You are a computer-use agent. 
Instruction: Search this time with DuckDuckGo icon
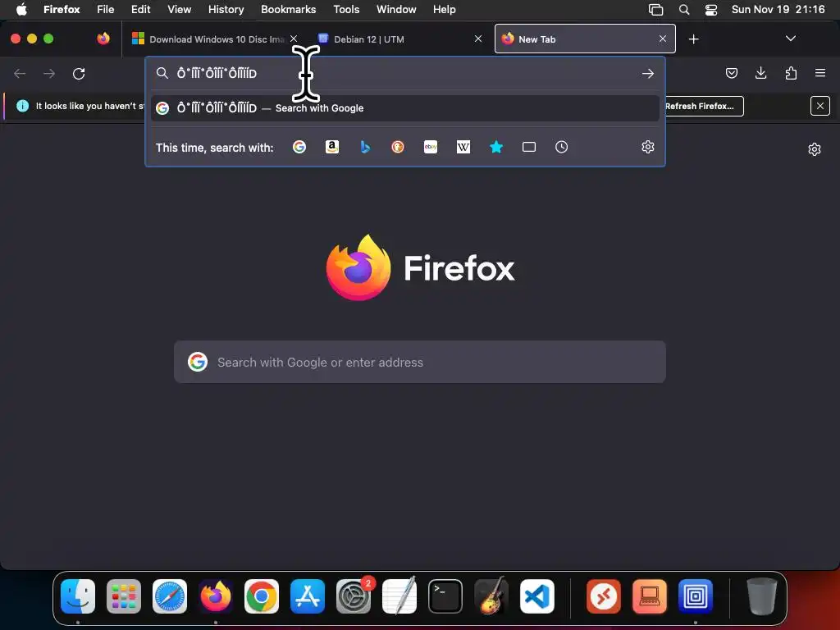(398, 147)
